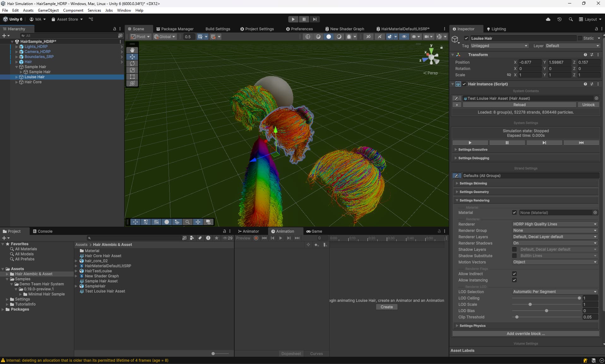Select the Hand tool in Scene toolbar

click(132, 50)
